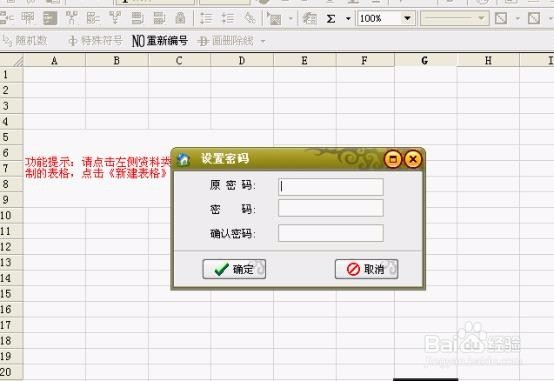Click the NO重新编号 renumber tool
The width and height of the screenshot is (554, 381).
click(160, 41)
